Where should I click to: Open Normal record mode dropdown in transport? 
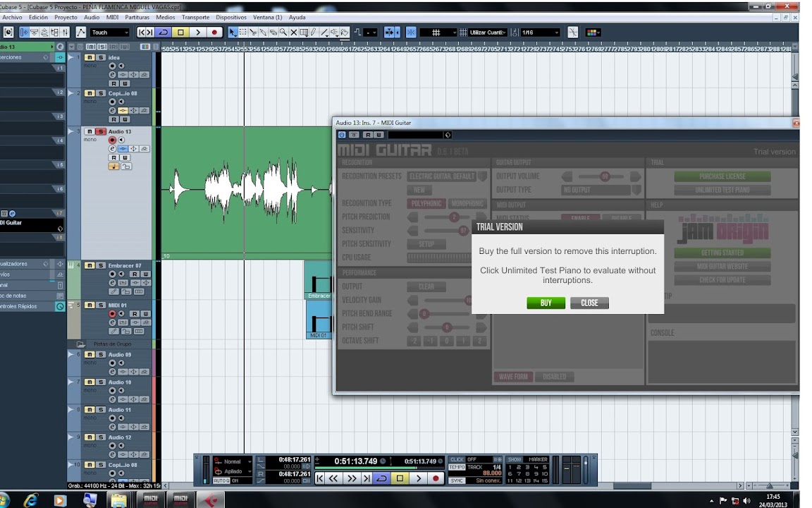pos(233,461)
